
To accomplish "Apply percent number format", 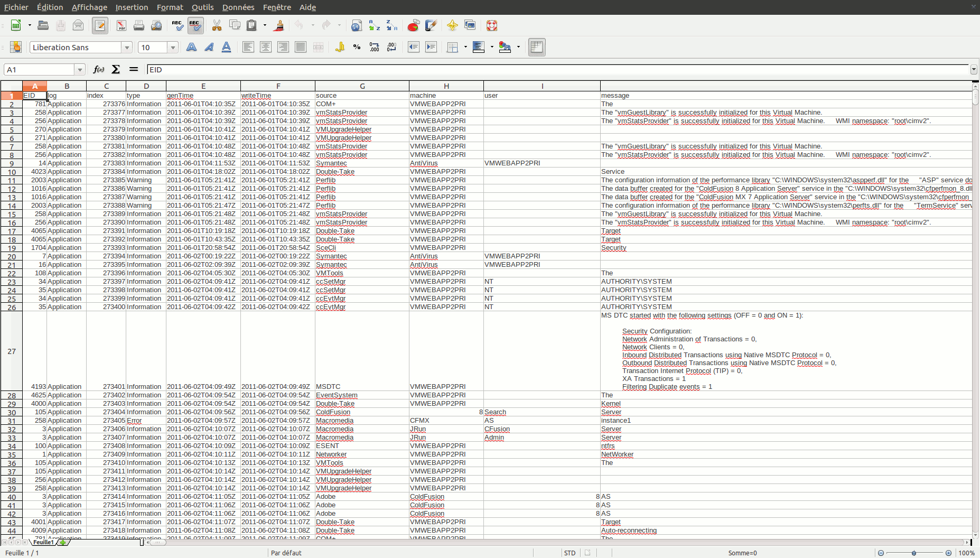I will pyautogui.click(x=357, y=47).
